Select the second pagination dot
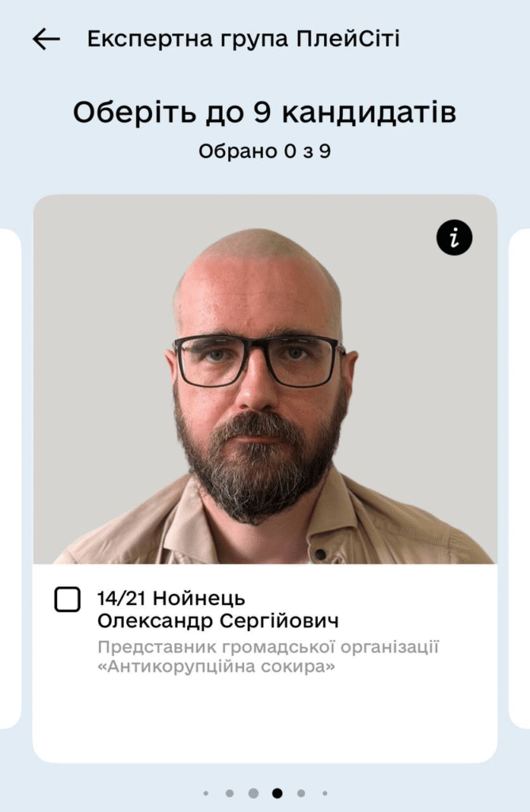The height and width of the screenshot is (812, 530). (230, 793)
